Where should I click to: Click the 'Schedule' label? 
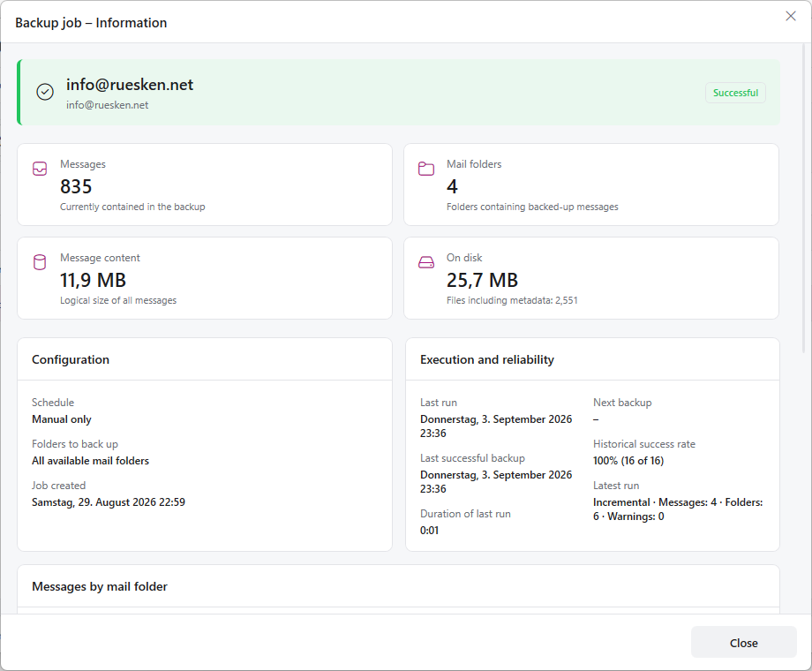click(53, 403)
